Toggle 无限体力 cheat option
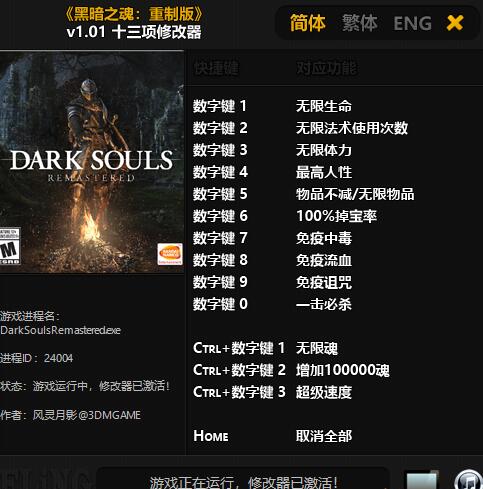The image size is (483, 489). tap(324, 150)
